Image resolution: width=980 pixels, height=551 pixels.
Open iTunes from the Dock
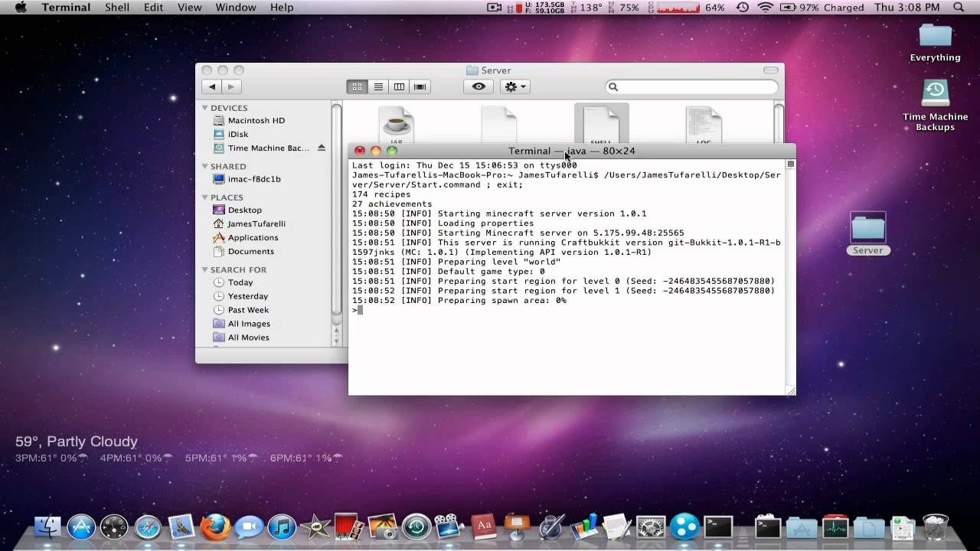283,527
